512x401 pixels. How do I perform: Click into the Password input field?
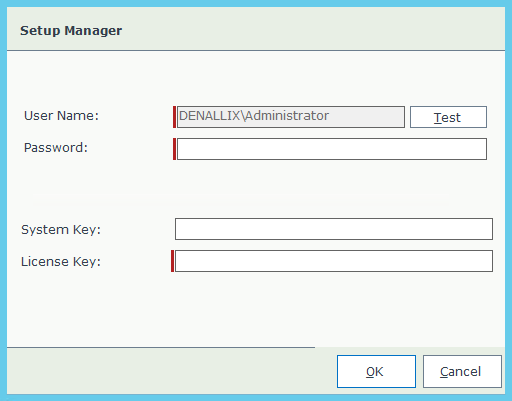pos(332,149)
